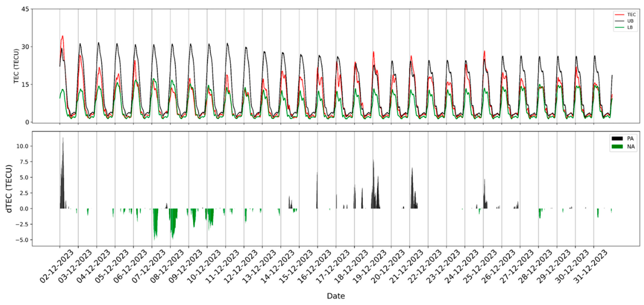Click the red TEC peak on 02-12-2023
Screen dimensions: 644x305
63,36
